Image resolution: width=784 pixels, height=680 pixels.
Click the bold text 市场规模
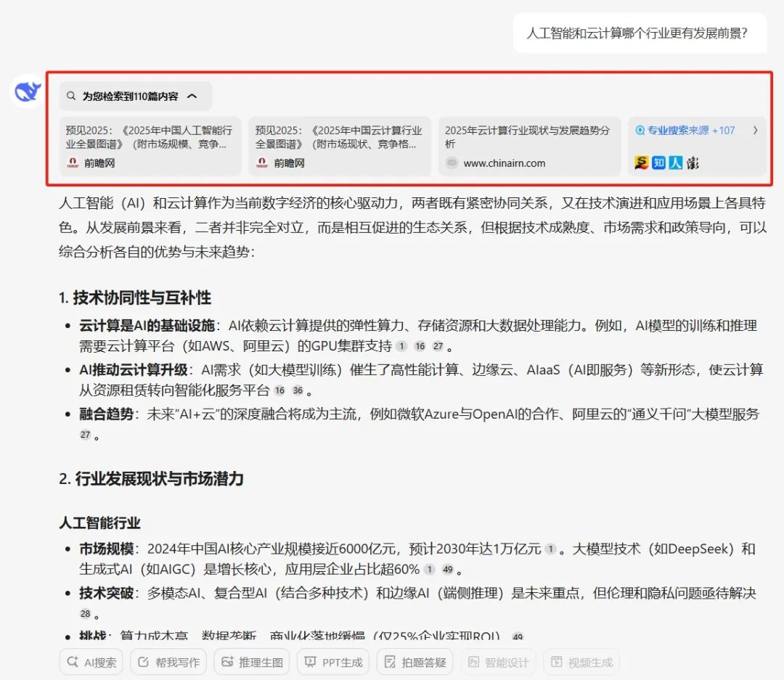coord(106,549)
